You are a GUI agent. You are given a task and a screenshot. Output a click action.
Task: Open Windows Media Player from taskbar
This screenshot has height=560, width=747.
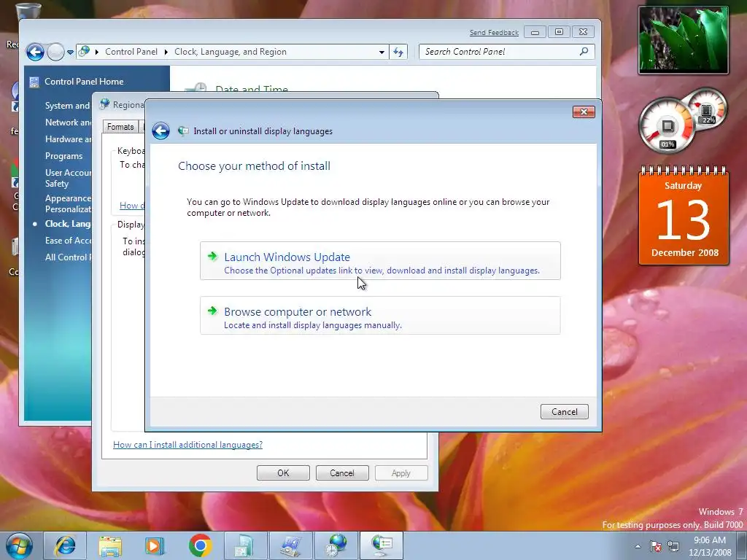(x=155, y=545)
